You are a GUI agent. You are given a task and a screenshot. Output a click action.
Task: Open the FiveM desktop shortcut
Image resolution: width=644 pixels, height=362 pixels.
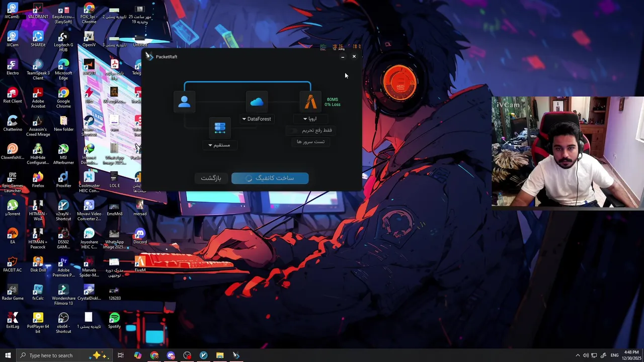tap(140, 265)
